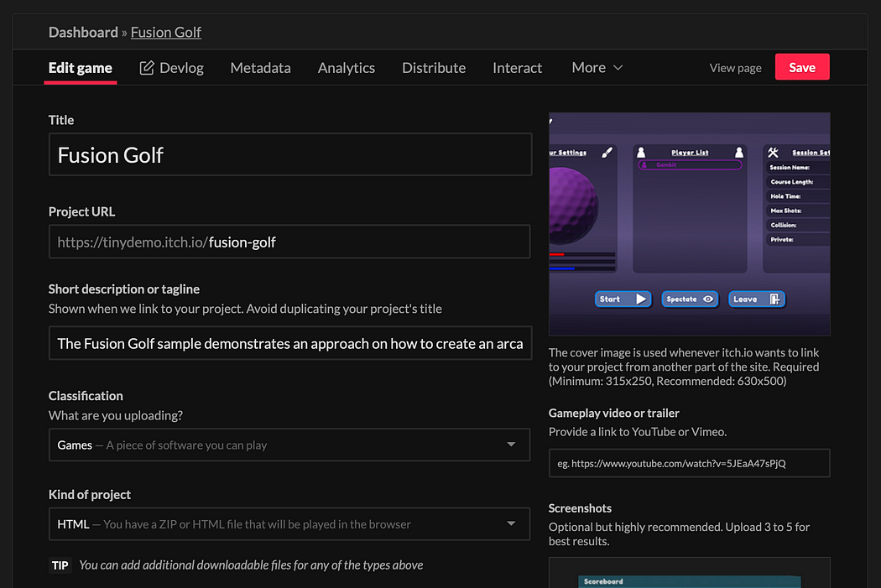Open the Fusion Golf breadcrumb link

coord(166,32)
